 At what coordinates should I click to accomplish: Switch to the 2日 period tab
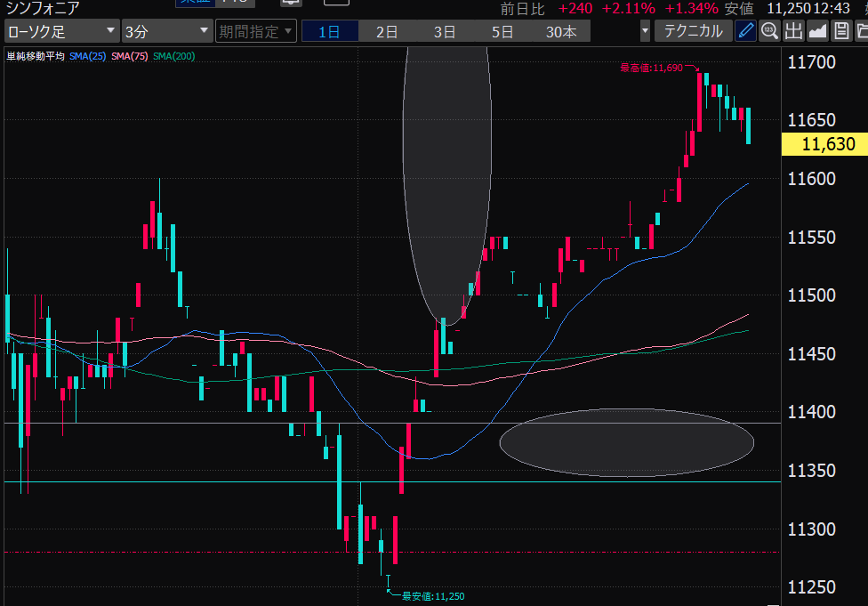click(x=387, y=31)
